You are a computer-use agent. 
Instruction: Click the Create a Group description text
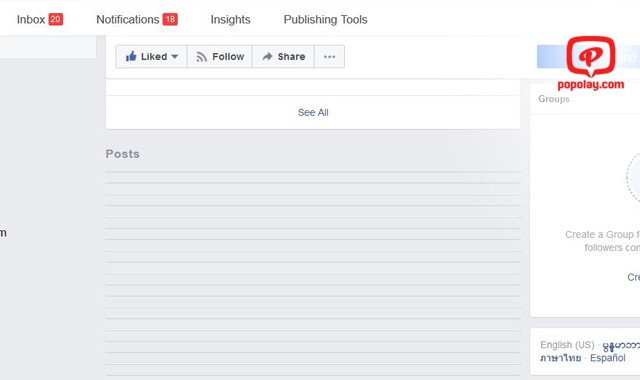[602, 241]
